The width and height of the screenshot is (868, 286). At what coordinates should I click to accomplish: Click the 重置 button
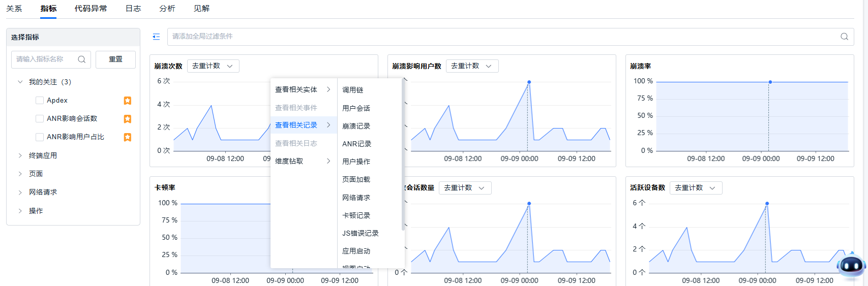pos(115,59)
